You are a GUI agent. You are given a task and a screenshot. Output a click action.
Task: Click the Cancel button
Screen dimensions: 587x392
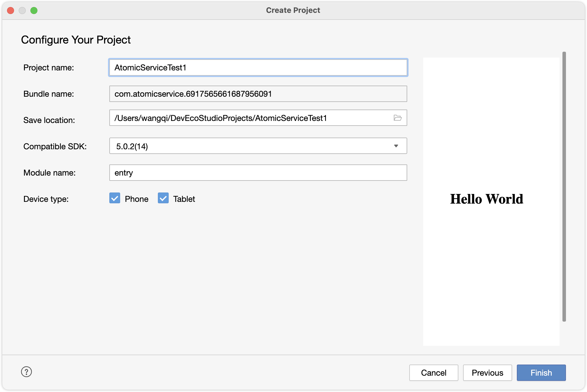pos(434,372)
